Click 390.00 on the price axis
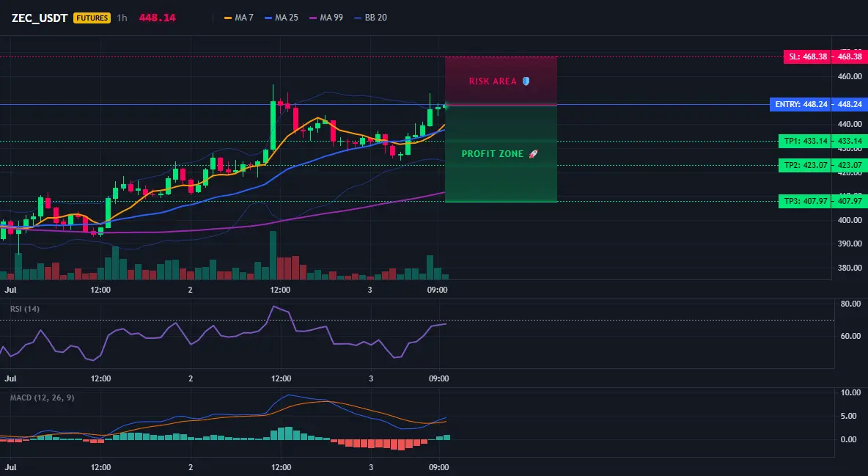The height and width of the screenshot is (476, 868). coord(850,244)
